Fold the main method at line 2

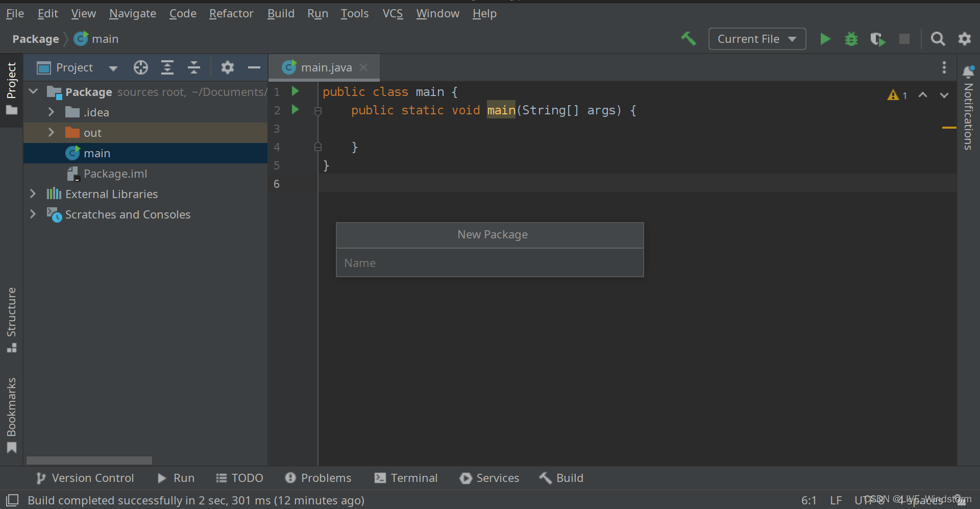point(318,111)
